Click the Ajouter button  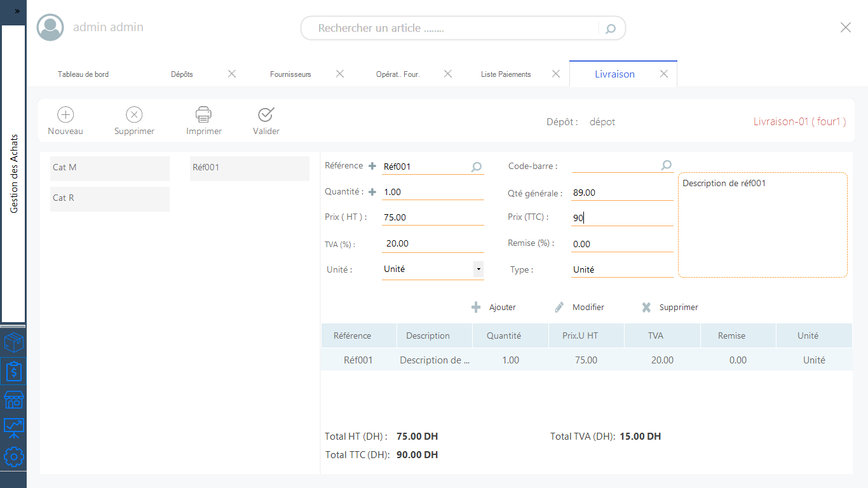[x=494, y=308]
